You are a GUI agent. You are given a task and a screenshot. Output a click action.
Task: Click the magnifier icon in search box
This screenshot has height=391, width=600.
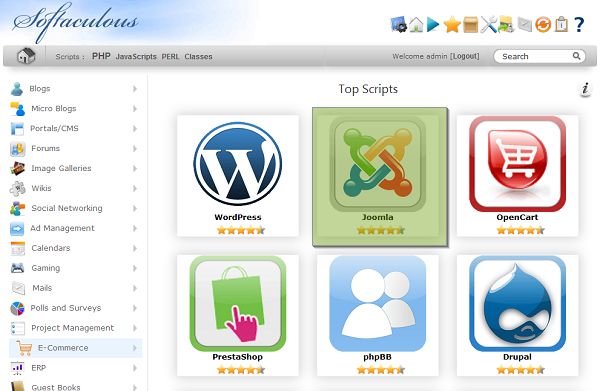click(576, 56)
